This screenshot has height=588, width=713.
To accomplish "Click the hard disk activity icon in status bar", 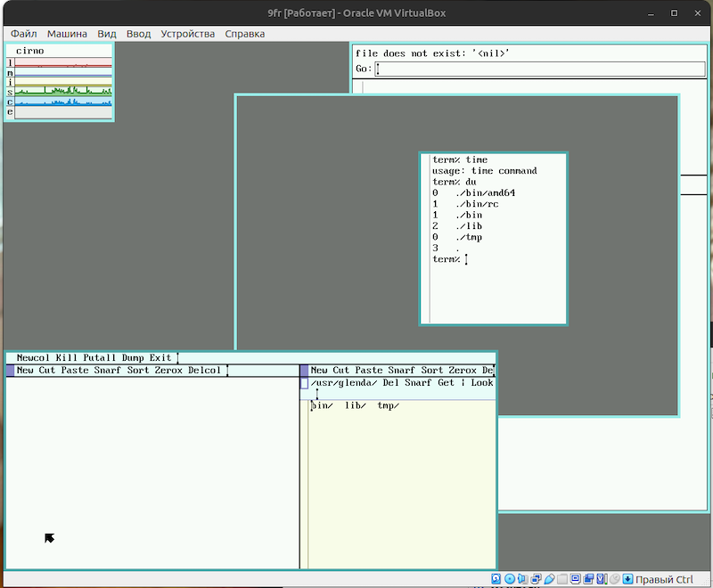I will pyautogui.click(x=496, y=579).
